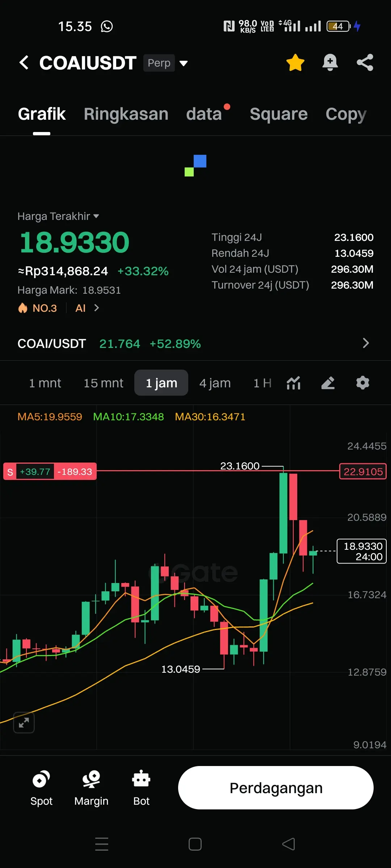Tap the Perdagangan trade button
Screen dimensions: 391x868
pos(276,788)
